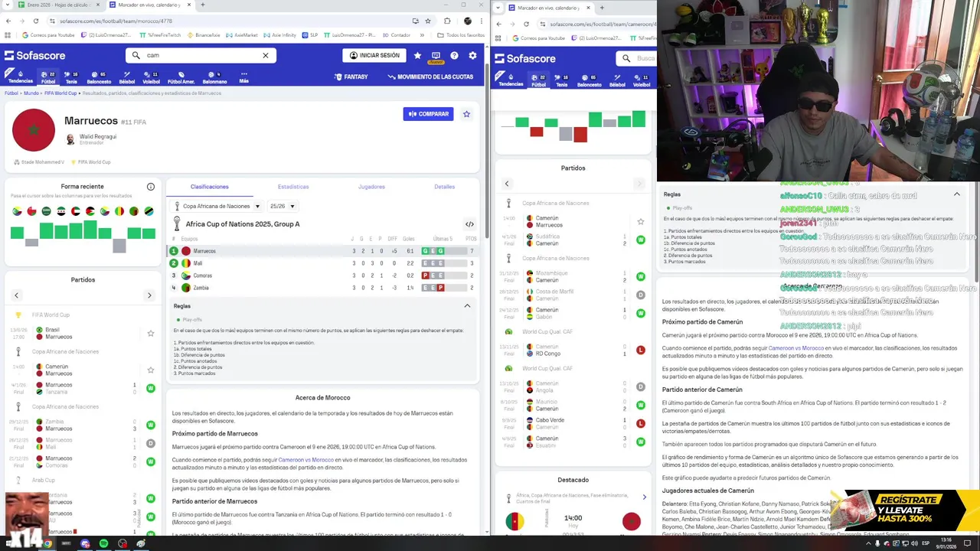This screenshot has width=980, height=551.
Task: Collapse the Reglas section in right window
Action: (956, 194)
